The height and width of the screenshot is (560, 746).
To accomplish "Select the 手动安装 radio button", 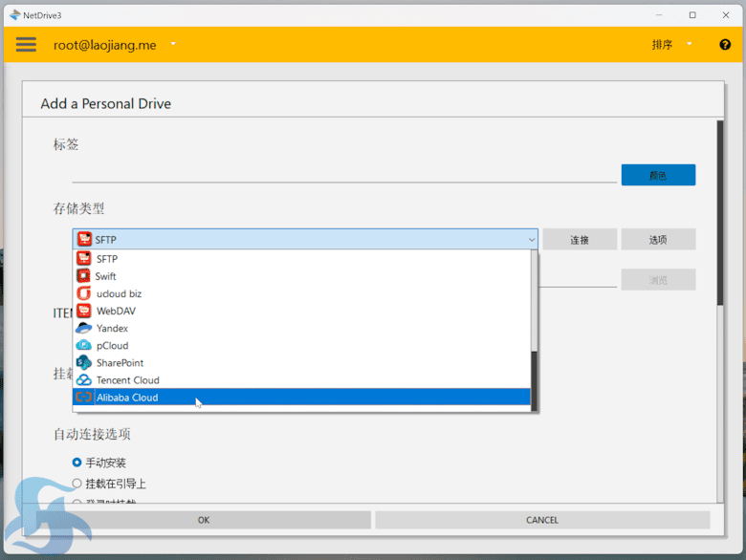I will (x=77, y=463).
